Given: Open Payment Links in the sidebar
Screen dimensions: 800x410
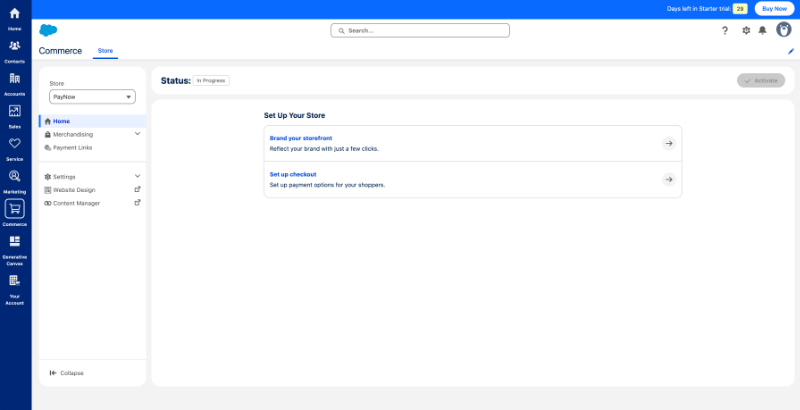Looking at the screenshot, I should [72, 148].
